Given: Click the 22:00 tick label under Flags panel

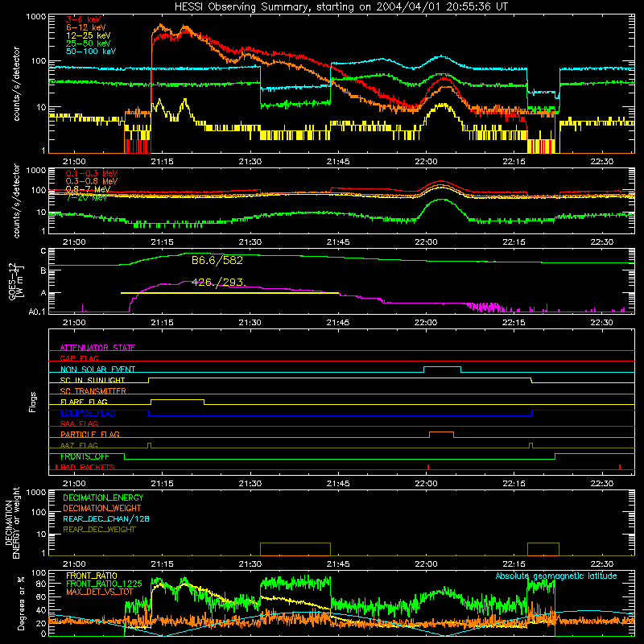Looking at the screenshot, I should click(426, 484).
